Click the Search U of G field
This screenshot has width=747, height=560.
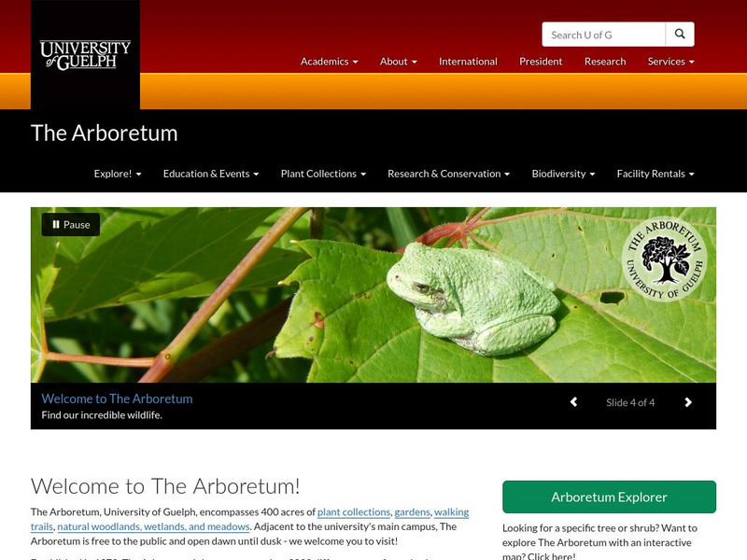coord(603,35)
